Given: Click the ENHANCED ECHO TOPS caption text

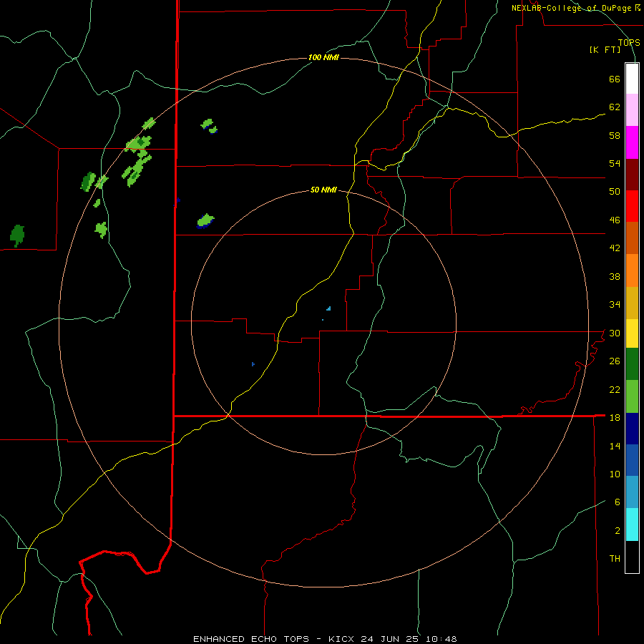Looking at the screenshot, I should pos(251,639).
